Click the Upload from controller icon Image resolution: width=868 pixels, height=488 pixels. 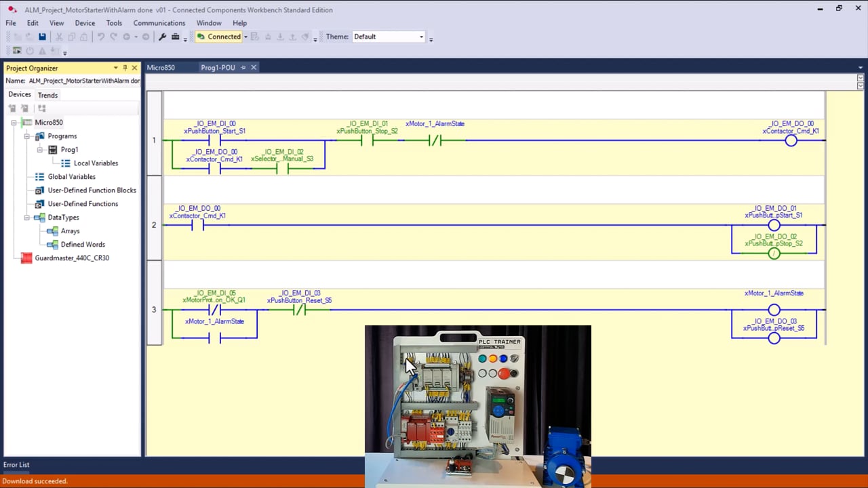(x=292, y=37)
